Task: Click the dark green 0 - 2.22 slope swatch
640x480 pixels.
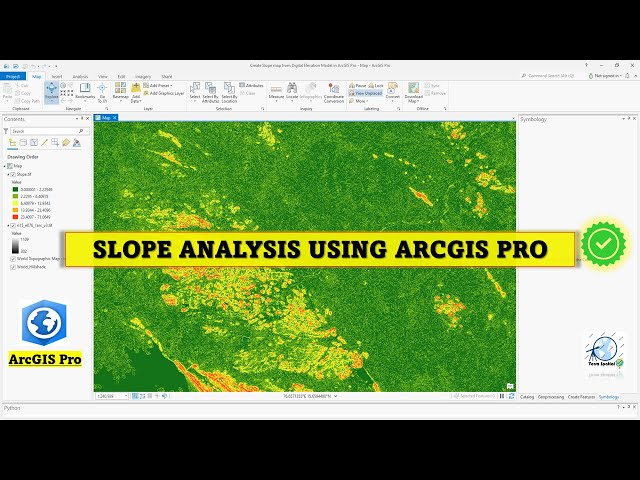Action: point(15,189)
